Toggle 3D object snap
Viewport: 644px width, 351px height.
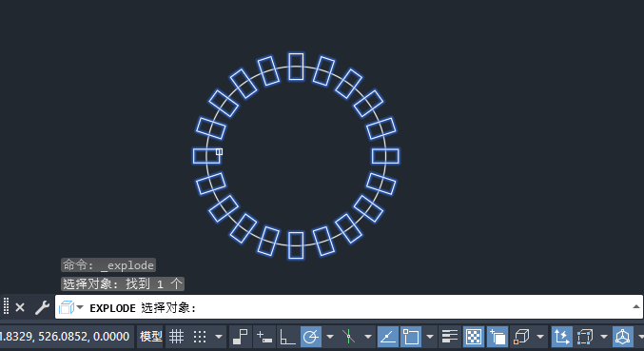521,337
